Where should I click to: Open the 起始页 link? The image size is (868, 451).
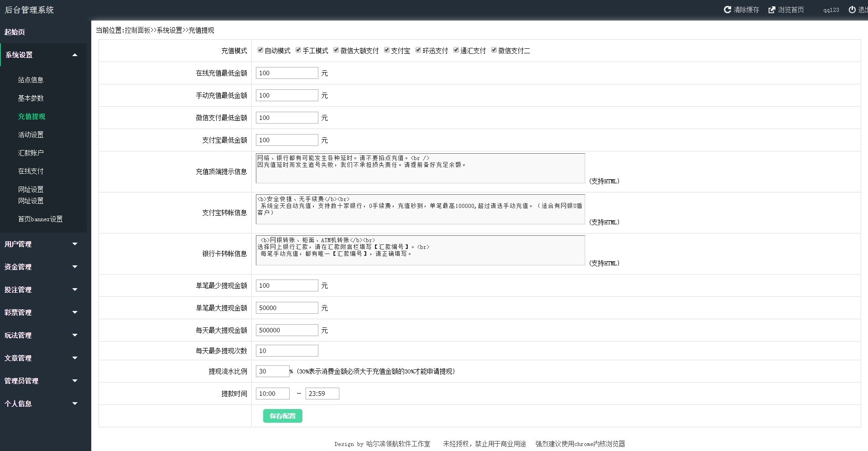tap(15, 32)
